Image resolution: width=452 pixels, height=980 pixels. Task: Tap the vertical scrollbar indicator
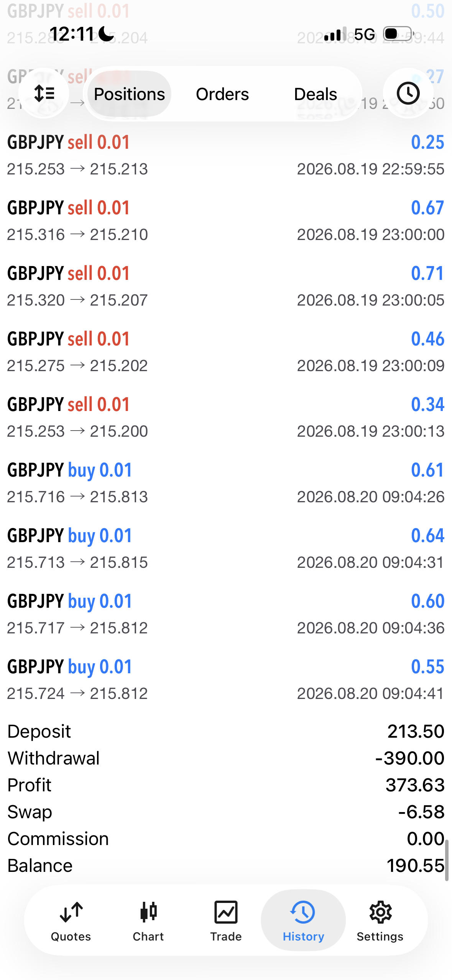pos(447,860)
